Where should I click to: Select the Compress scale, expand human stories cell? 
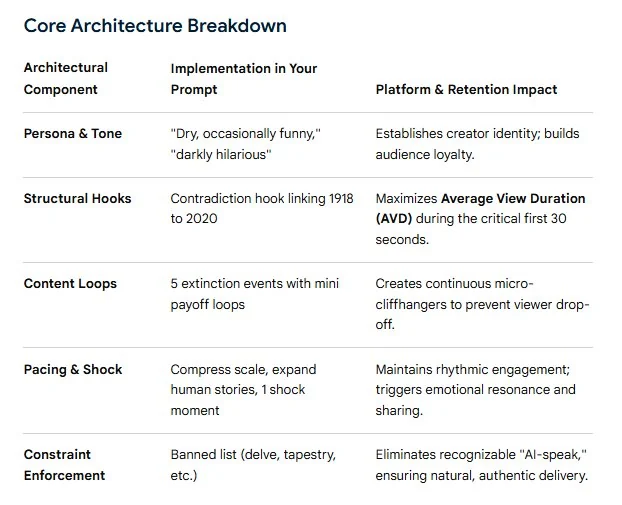click(243, 390)
